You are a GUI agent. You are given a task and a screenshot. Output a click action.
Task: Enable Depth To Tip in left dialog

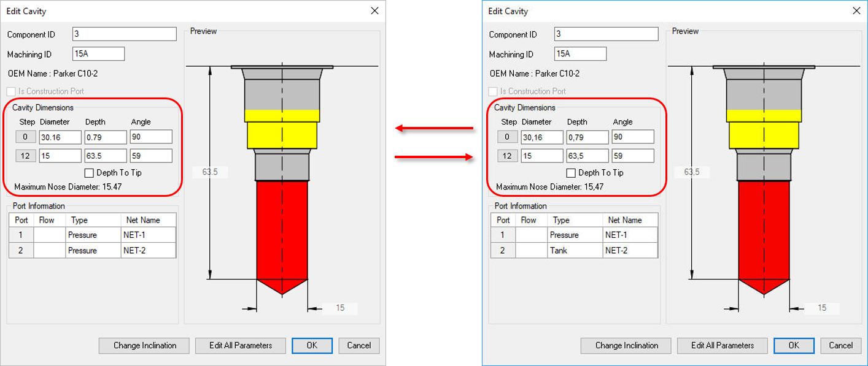click(x=89, y=173)
